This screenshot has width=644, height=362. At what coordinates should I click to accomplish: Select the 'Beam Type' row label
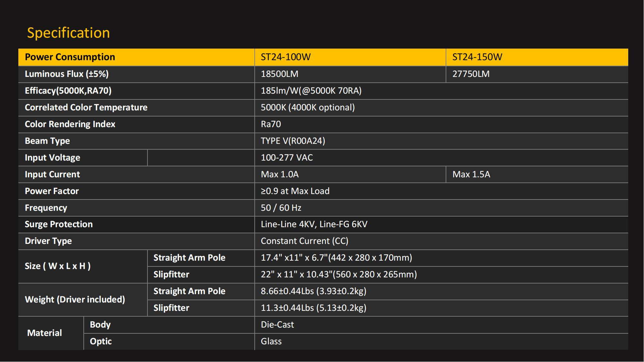[47, 141]
